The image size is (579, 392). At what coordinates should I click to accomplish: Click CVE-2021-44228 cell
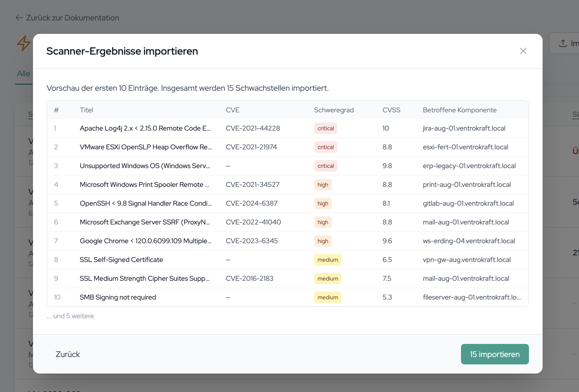tap(253, 128)
